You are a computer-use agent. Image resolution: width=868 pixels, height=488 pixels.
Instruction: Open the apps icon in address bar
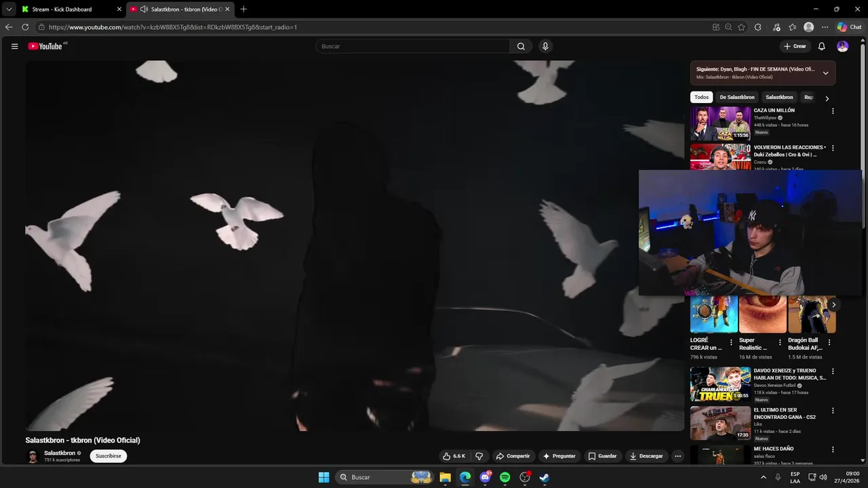(x=715, y=27)
